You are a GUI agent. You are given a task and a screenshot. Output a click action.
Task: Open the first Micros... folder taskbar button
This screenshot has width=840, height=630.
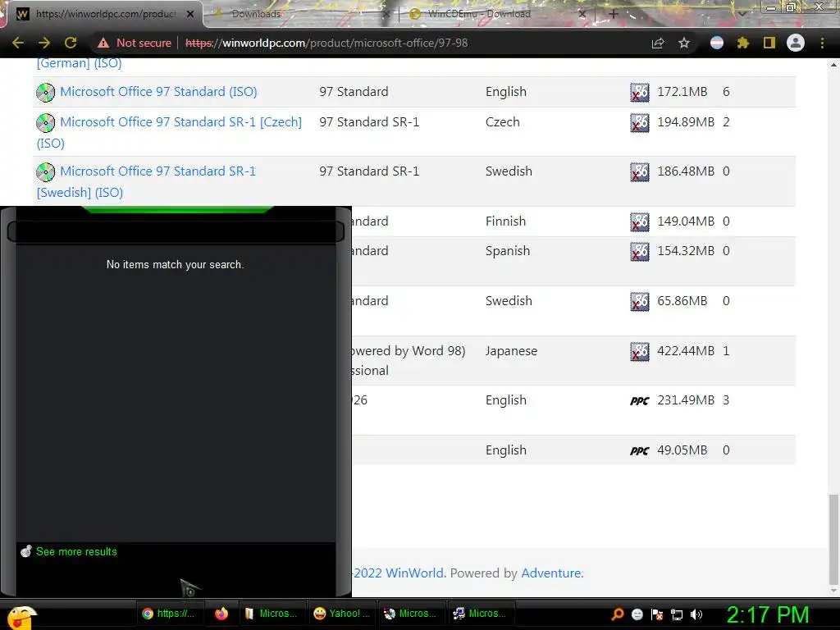click(x=271, y=614)
